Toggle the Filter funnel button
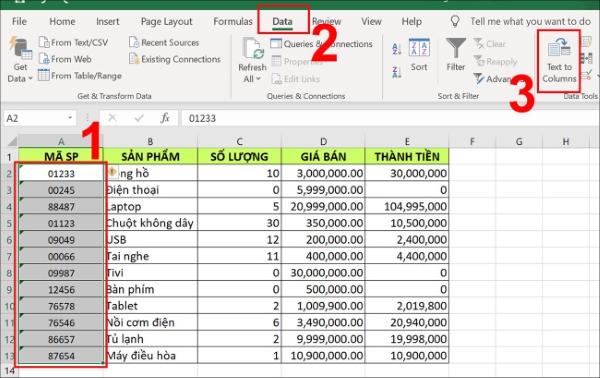 click(455, 55)
